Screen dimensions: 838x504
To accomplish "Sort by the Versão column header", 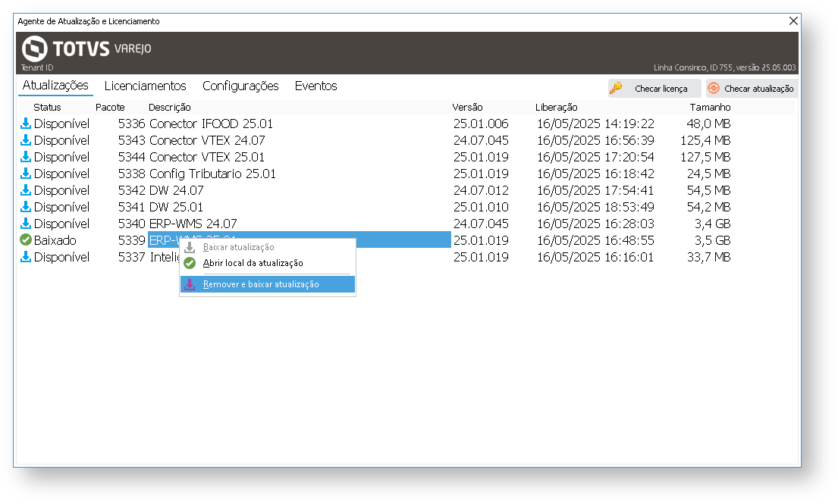I will [467, 108].
